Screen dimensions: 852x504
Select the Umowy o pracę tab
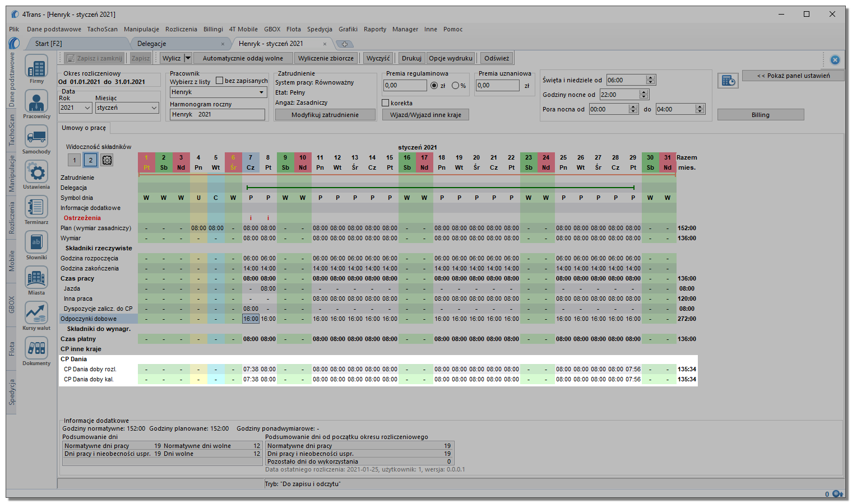coord(84,128)
